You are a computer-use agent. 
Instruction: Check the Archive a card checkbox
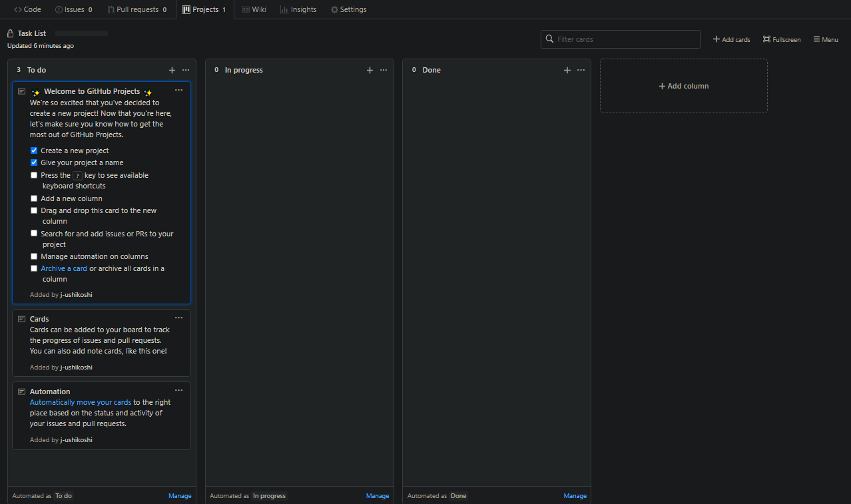pos(34,268)
